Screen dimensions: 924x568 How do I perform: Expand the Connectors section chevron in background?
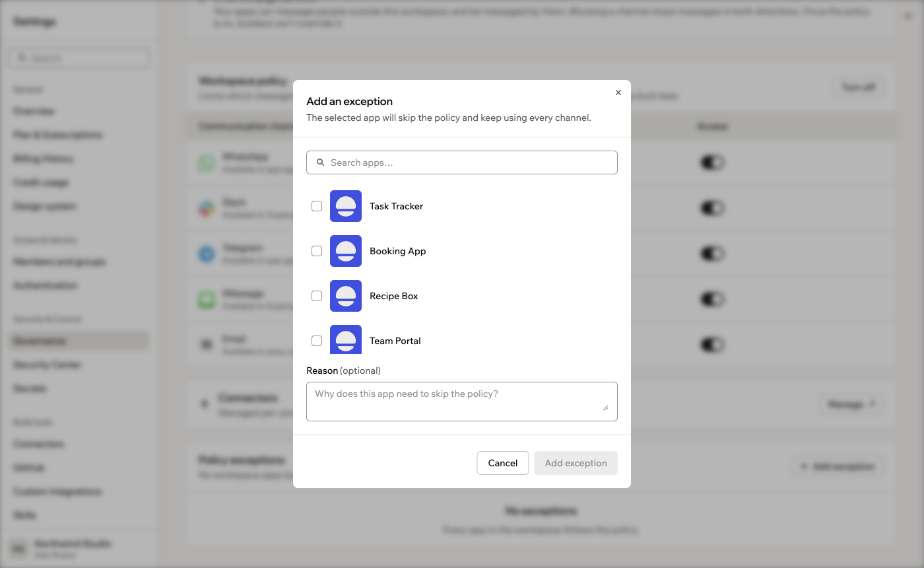tap(205, 404)
